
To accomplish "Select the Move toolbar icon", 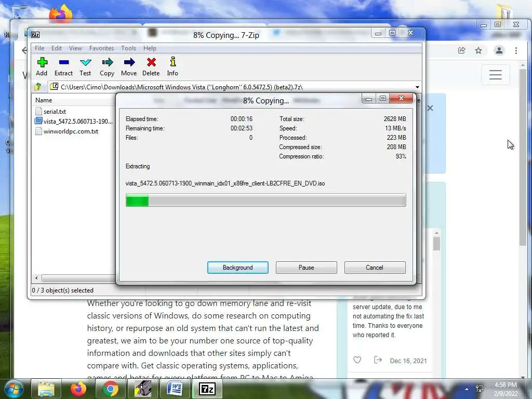I will pos(129,62).
